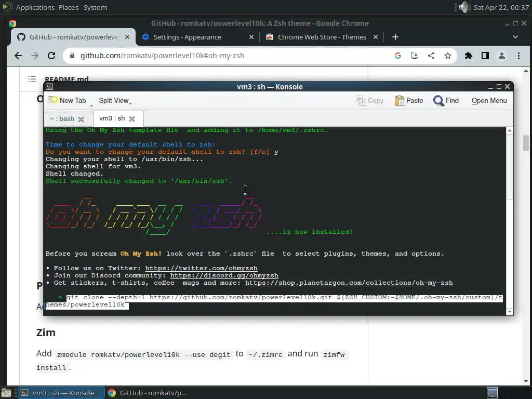Click the Zim heading
This screenshot has height=399, width=532.
pos(46,332)
